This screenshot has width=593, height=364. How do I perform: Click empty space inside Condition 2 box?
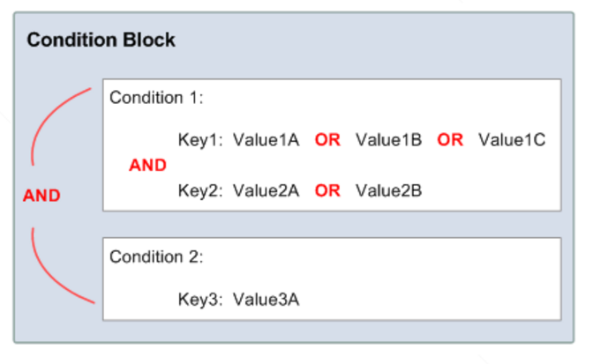point(416,279)
